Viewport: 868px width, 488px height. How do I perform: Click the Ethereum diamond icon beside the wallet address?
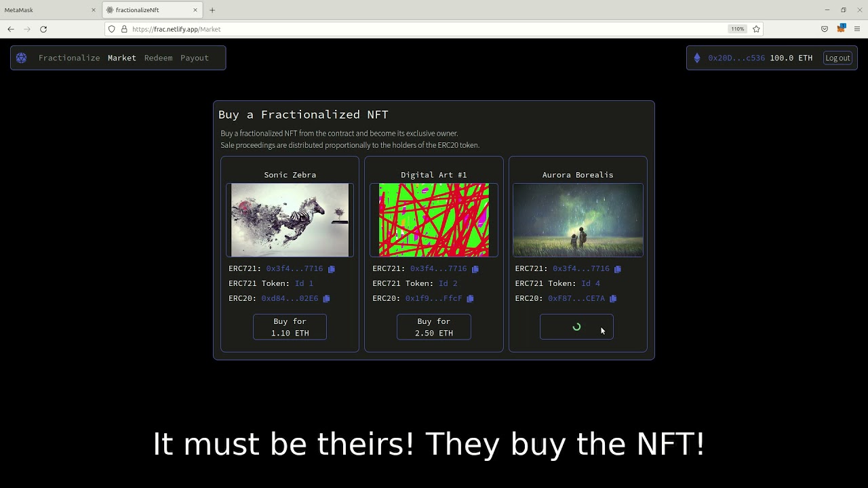697,58
